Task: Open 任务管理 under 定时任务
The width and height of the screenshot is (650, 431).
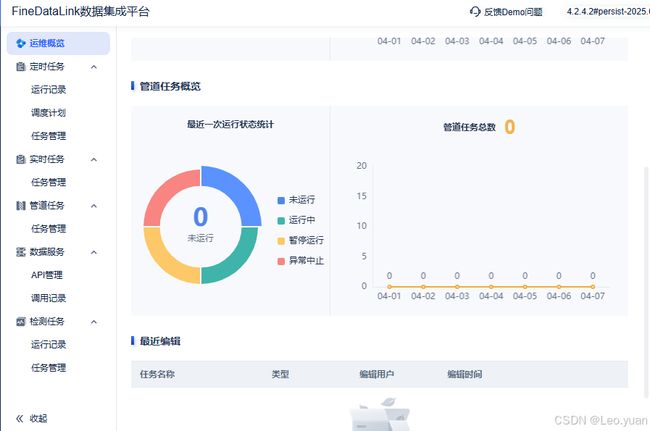Action: point(49,136)
